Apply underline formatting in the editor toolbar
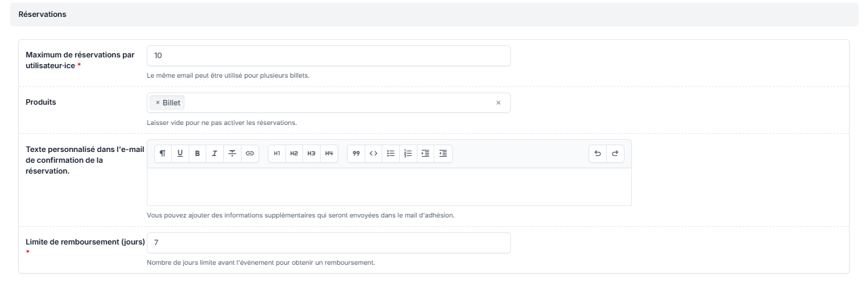Screen dimensions: 868x283 pos(180,153)
